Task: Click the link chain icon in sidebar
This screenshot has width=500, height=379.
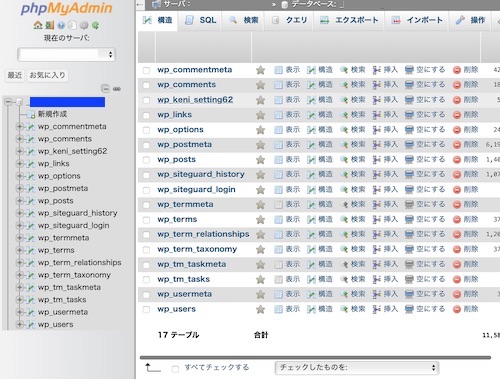Action: [x=117, y=89]
